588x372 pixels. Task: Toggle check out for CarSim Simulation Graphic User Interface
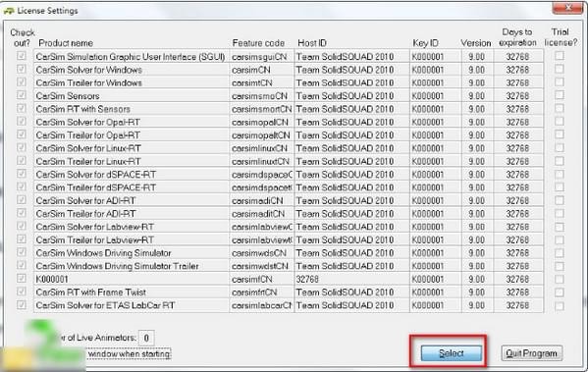[22, 56]
